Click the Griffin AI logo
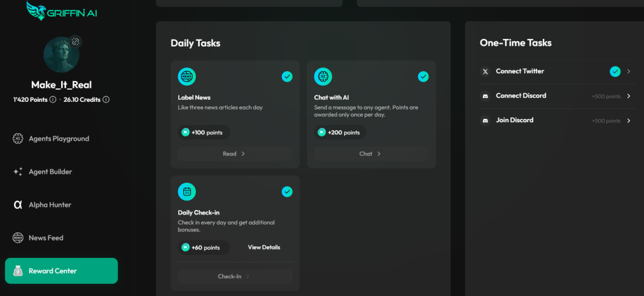The image size is (644, 296). coord(62,11)
